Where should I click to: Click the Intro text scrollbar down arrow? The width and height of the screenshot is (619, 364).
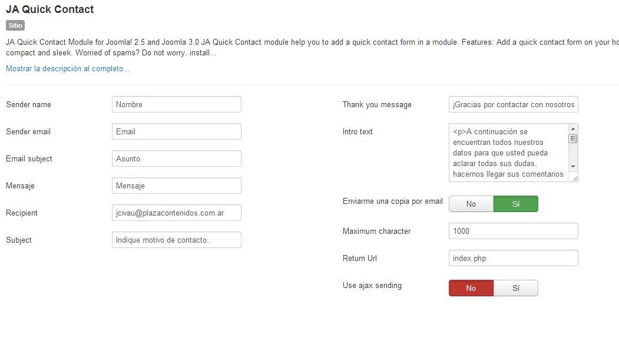pos(573,167)
